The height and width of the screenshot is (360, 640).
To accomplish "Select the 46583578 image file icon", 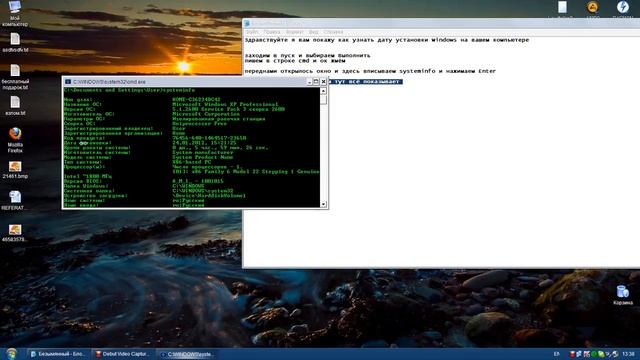I will pos(15,233).
